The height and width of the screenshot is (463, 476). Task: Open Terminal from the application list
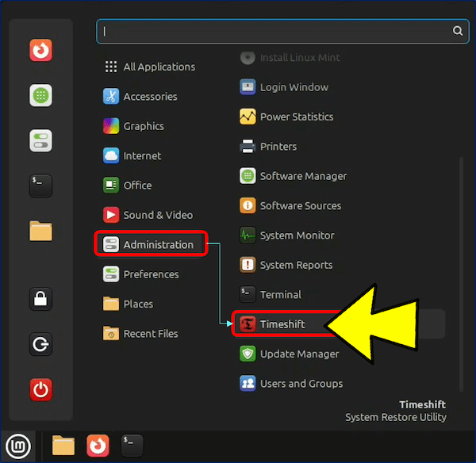coord(271,294)
